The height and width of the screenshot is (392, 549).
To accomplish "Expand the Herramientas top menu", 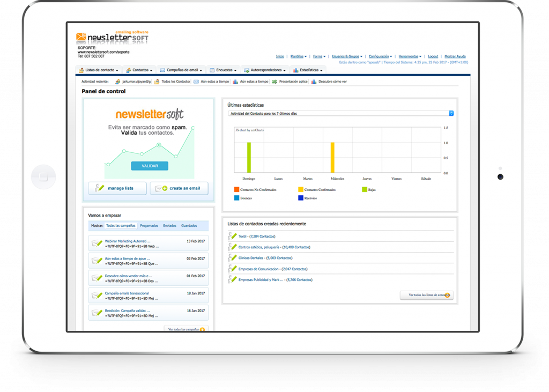I will [410, 56].
